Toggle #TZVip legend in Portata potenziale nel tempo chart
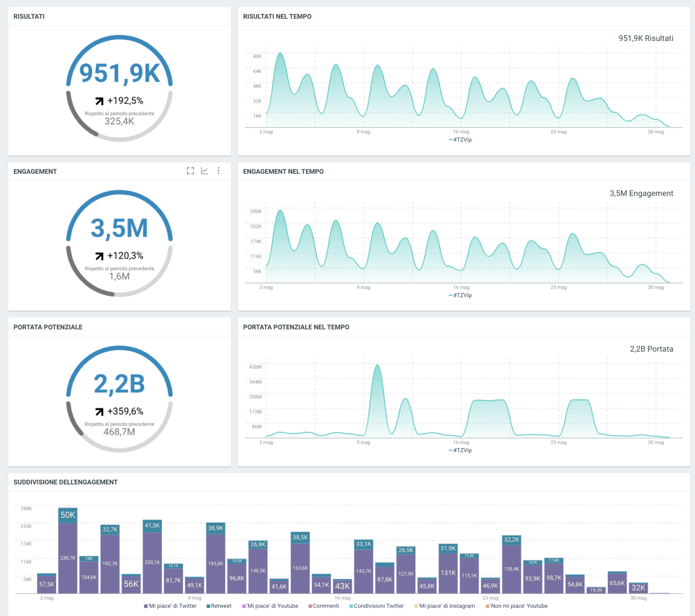 [x=460, y=450]
